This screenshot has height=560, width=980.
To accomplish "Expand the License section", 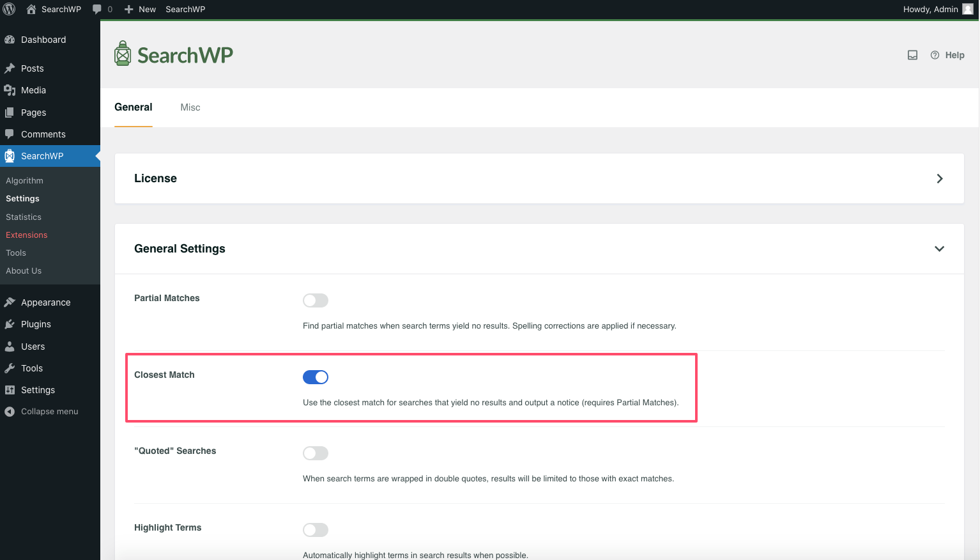I will [x=939, y=178].
